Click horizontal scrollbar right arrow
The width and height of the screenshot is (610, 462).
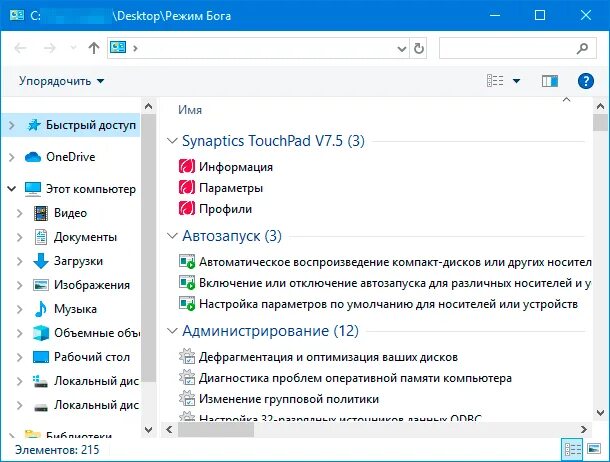click(x=584, y=430)
